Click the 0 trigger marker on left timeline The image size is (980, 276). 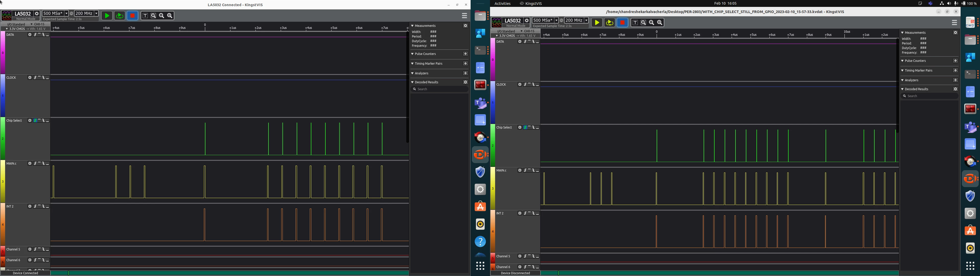click(205, 25)
